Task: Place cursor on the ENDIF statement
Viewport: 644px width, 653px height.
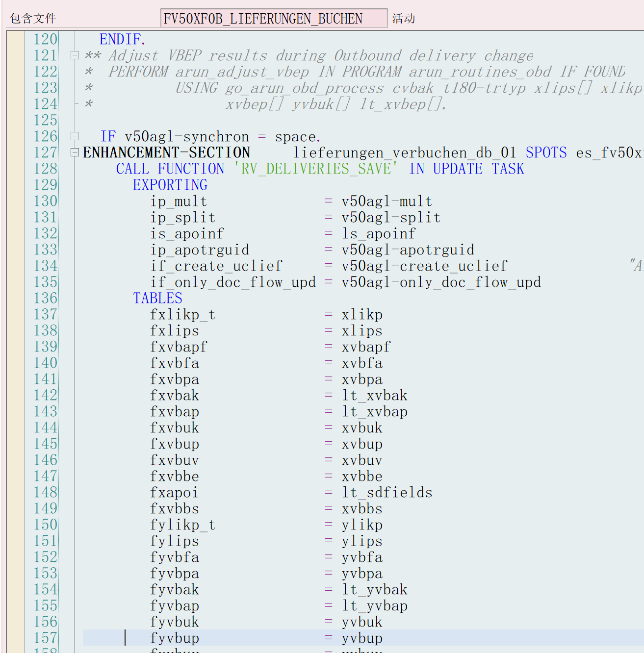Action: (x=121, y=39)
